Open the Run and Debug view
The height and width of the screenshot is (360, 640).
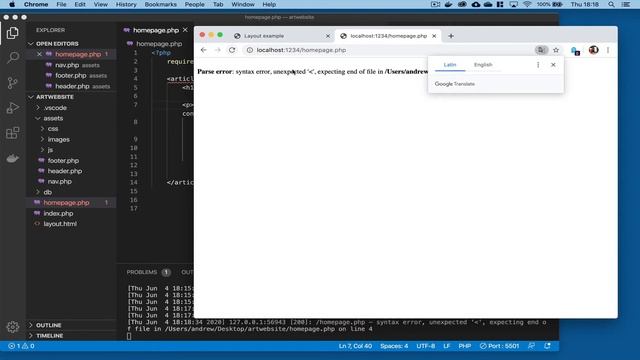(x=13, y=108)
